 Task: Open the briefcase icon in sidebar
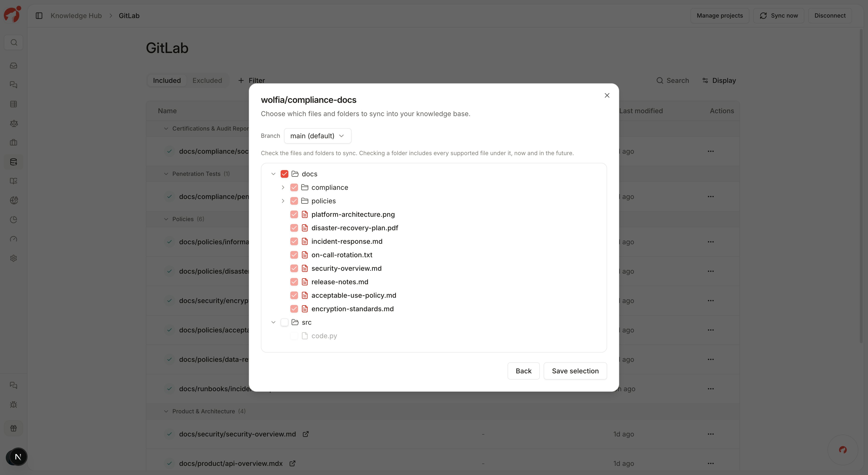pos(14,143)
